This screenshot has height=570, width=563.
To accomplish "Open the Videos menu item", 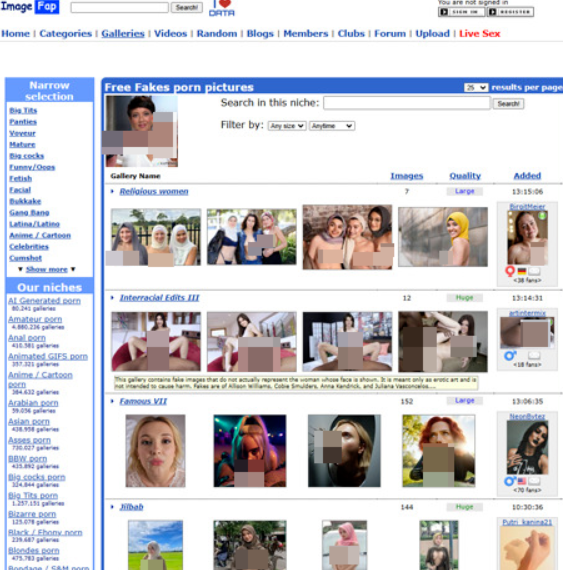I will pyautogui.click(x=170, y=33).
